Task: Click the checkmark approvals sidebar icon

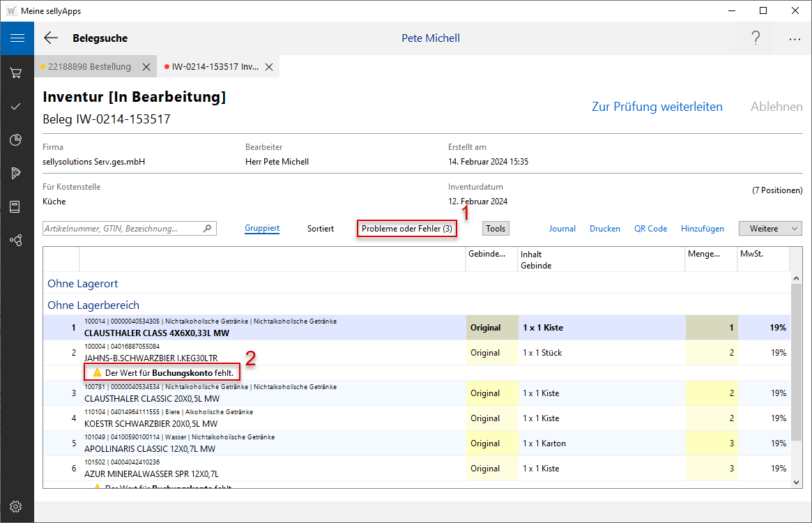Action: 17,106
